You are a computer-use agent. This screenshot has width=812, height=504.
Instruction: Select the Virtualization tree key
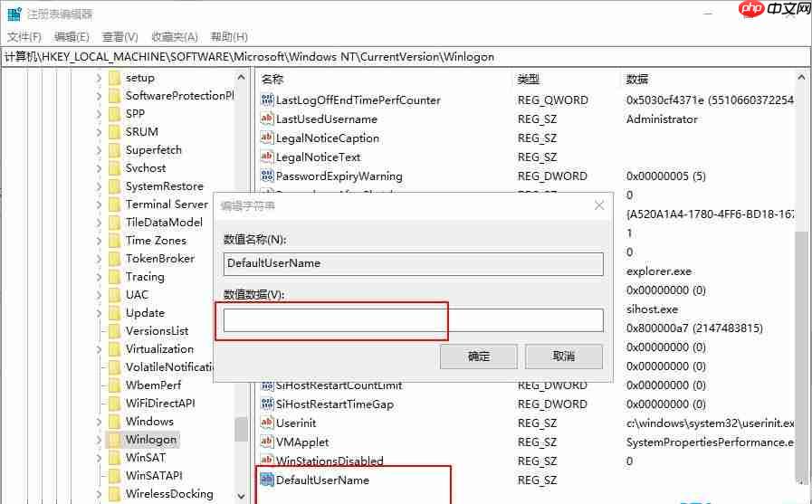pos(159,349)
